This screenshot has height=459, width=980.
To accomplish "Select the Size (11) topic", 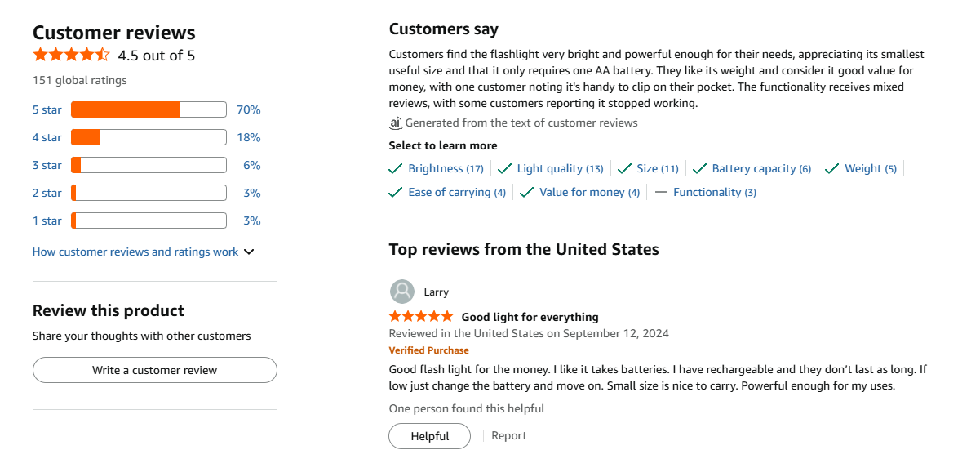I will click(x=658, y=169).
